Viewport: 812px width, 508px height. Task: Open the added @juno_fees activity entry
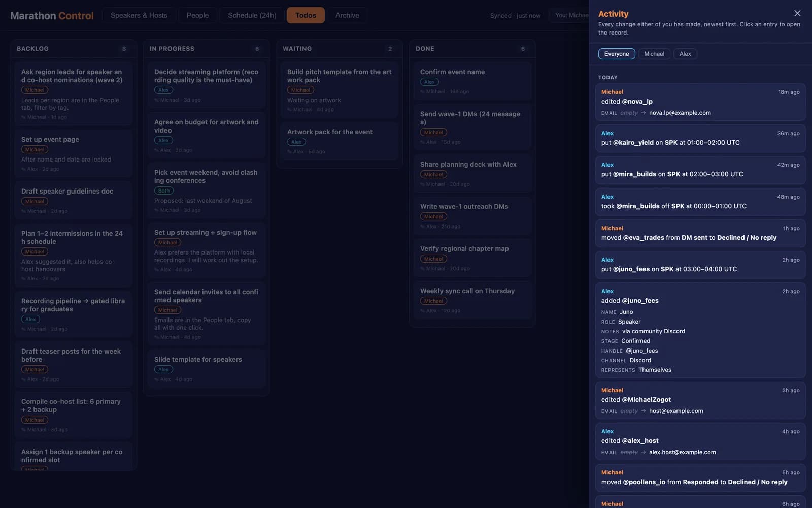click(700, 330)
